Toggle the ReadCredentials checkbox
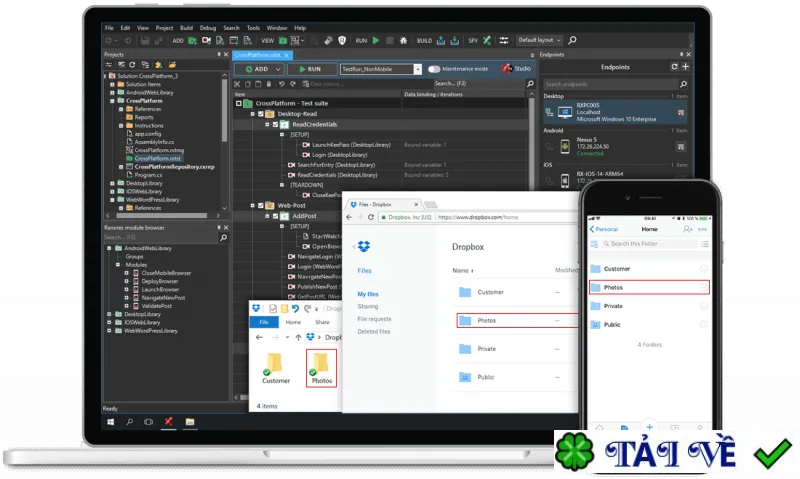The image size is (800, 479). pyautogui.click(x=276, y=124)
